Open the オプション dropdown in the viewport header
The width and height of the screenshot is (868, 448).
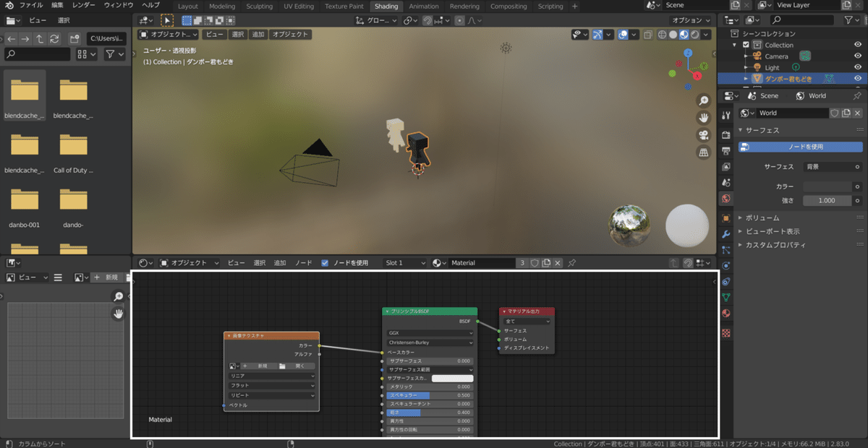tap(689, 20)
